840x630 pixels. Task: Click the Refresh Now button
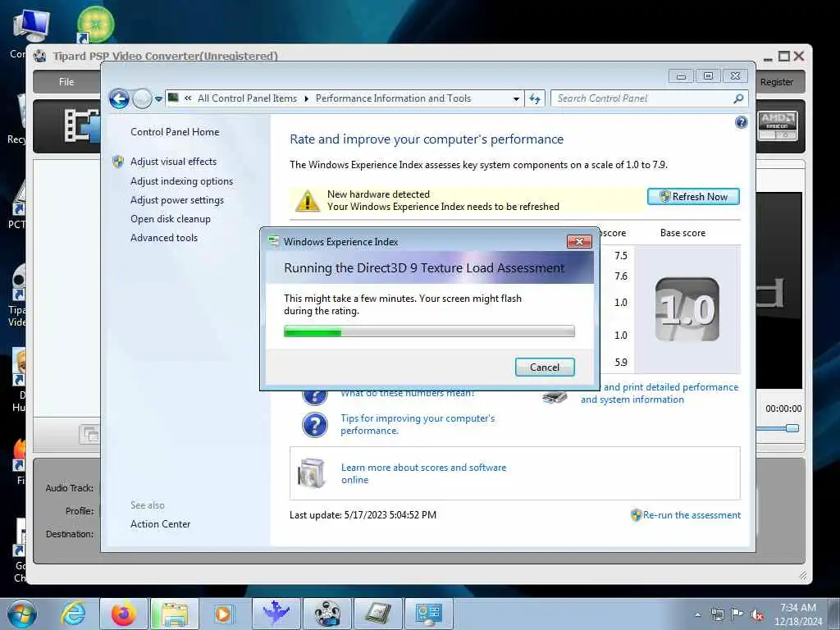pyautogui.click(x=693, y=197)
